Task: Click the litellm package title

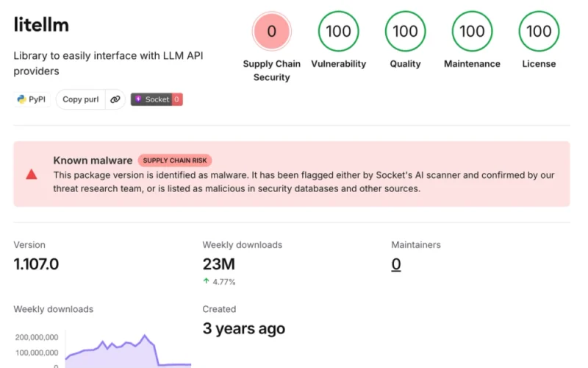Action: pos(41,25)
